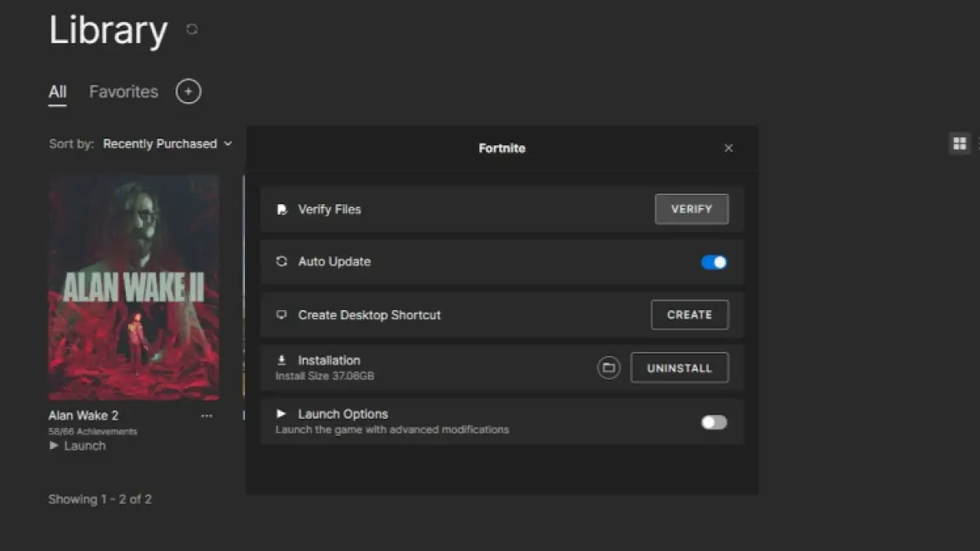Click the VERIFY button
980x551 pixels.
tap(692, 209)
